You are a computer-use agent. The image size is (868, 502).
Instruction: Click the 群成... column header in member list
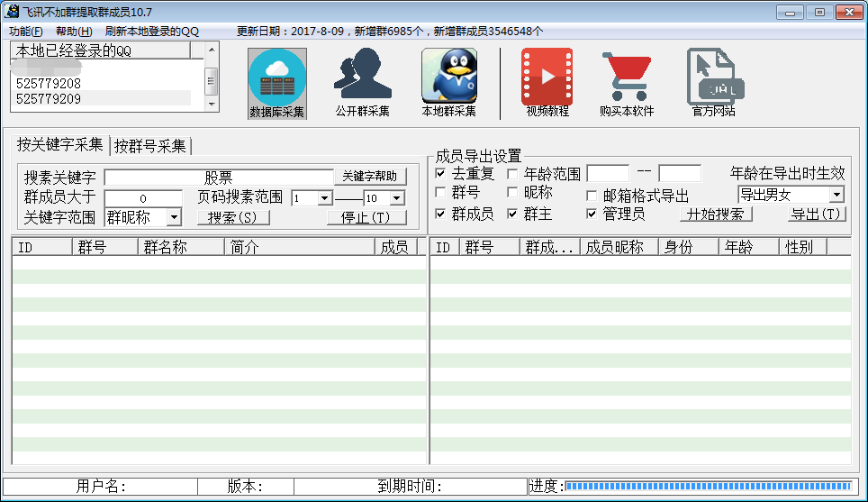pyautogui.click(x=549, y=247)
